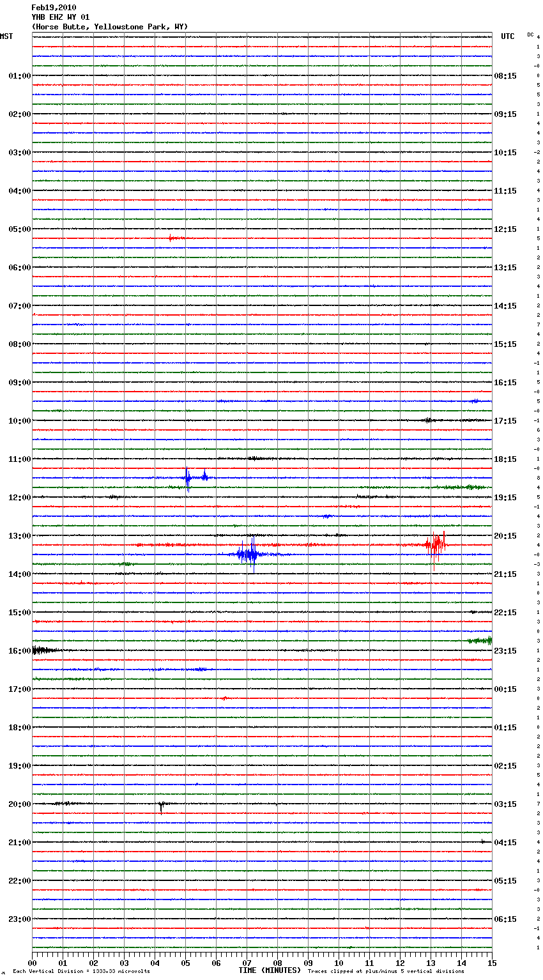543x980 pixels.
Task: Click the 14:15 UTC time label
Action: (x=505, y=306)
